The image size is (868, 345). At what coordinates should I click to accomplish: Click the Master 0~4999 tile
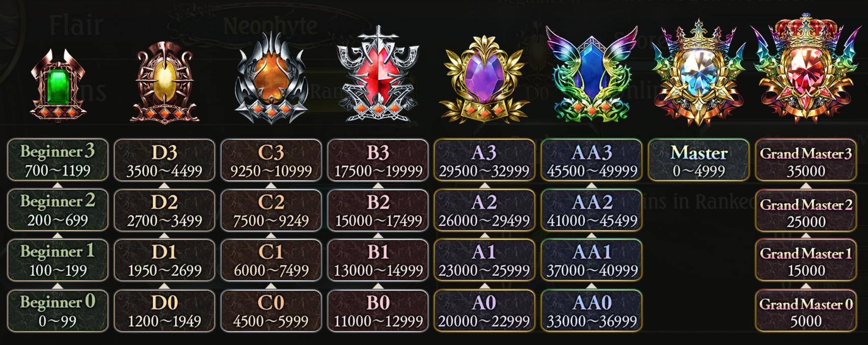699,160
